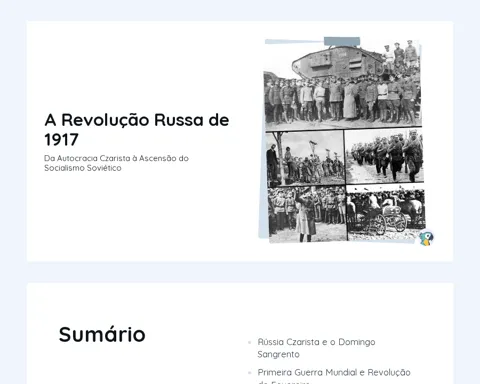Select the tank photo atop the collage
This screenshot has width=480, height=384.
click(x=343, y=84)
